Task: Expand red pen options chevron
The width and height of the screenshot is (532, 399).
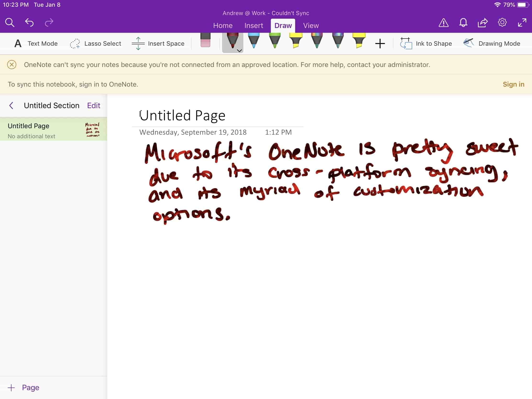Action: coord(239,50)
